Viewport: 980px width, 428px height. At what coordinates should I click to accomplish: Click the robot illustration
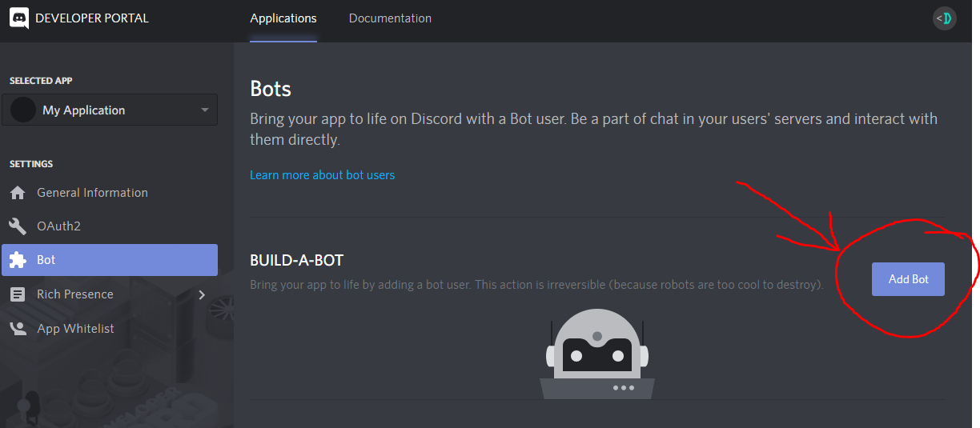(x=597, y=353)
